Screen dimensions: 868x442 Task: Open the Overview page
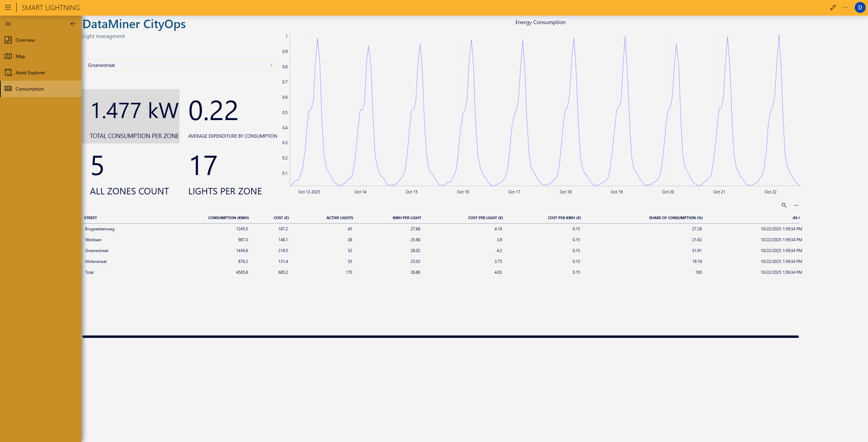(x=25, y=40)
